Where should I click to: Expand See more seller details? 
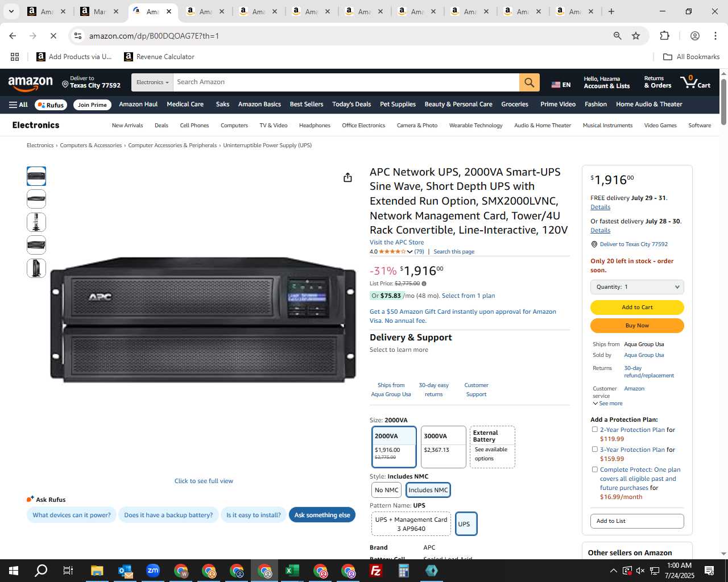(607, 404)
